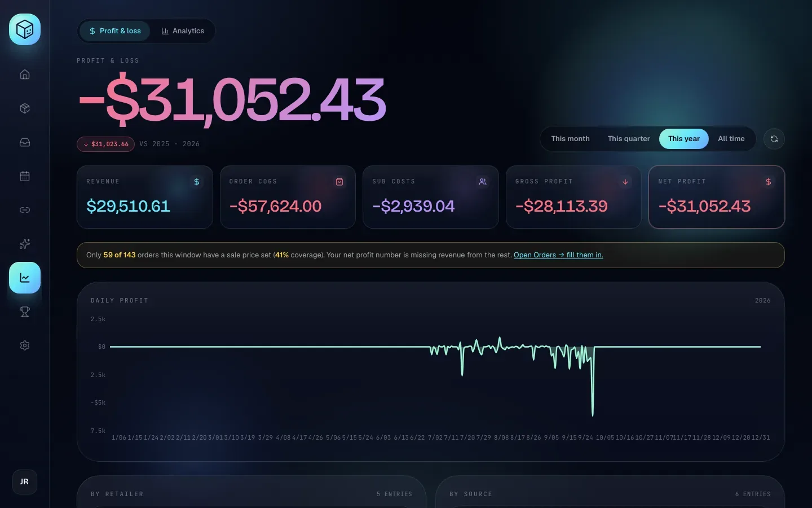Click the BY SOURCE panel heading
The height and width of the screenshot is (508, 812).
(x=471, y=494)
